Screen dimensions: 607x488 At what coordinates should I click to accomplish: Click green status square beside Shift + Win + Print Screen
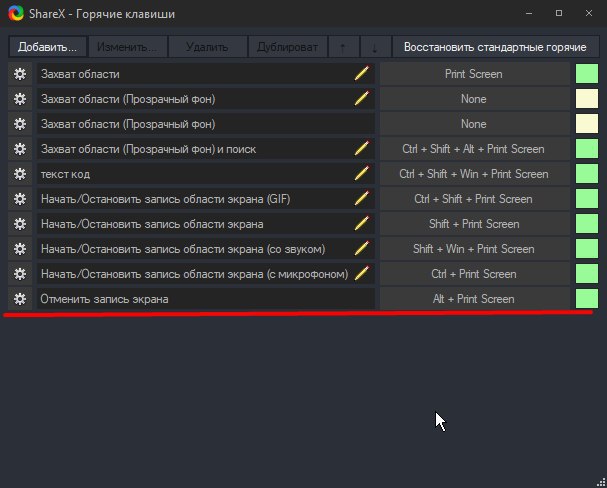587,249
